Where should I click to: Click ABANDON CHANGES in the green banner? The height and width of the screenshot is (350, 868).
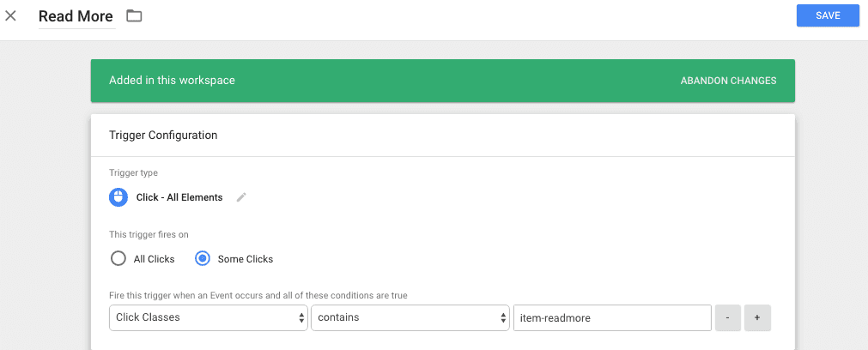click(x=728, y=81)
